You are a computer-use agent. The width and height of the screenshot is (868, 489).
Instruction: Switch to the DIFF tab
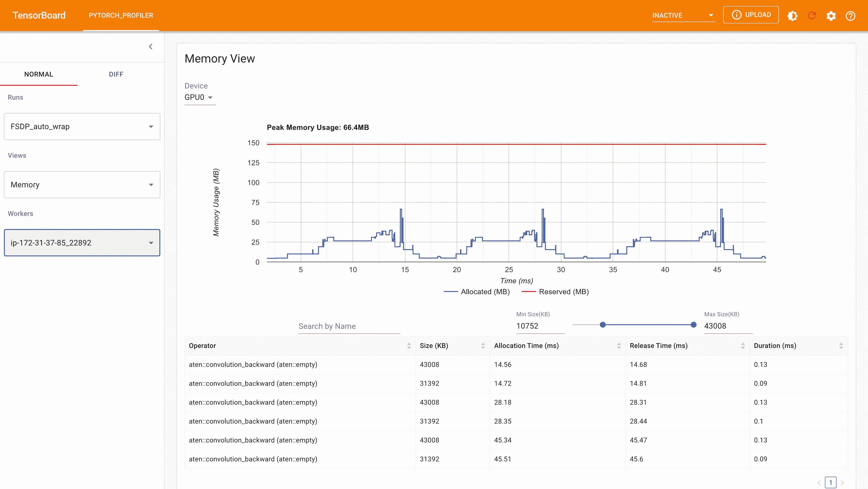click(x=116, y=74)
